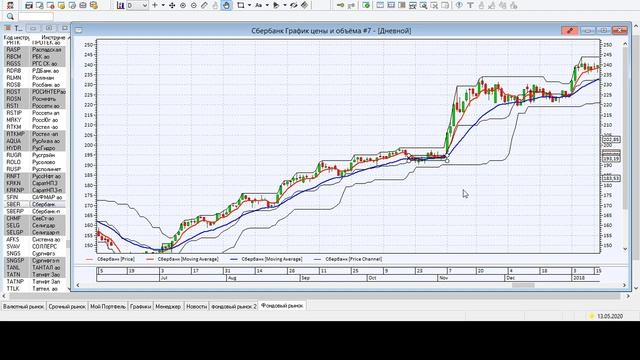Click the Aa text label tool
640x360 pixels.
click(258, 5)
